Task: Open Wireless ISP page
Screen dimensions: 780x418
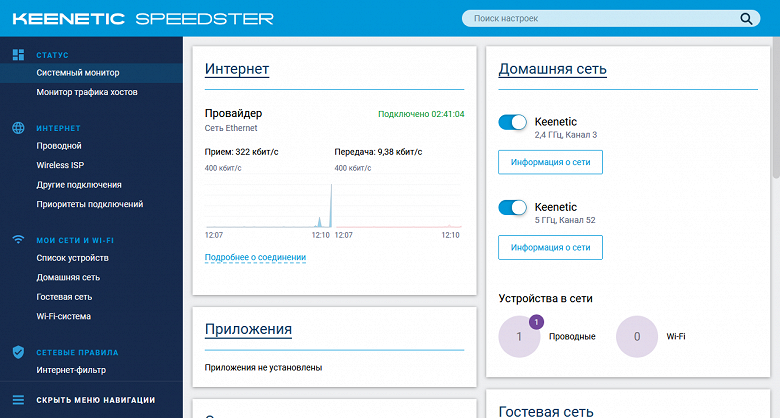Action: click(60, 165)
